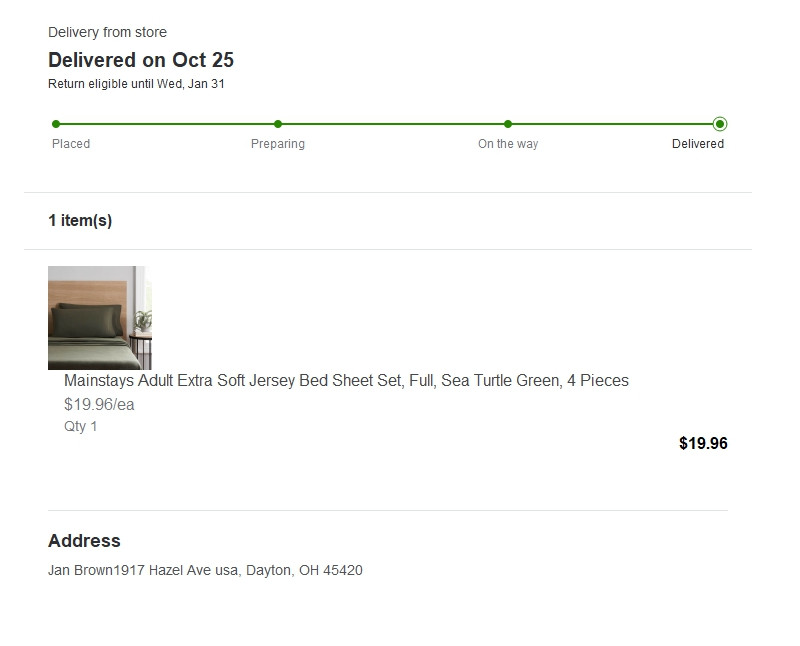
Task: Click Return eligible until Wed, Jan 31
Action: coord(136,84)
